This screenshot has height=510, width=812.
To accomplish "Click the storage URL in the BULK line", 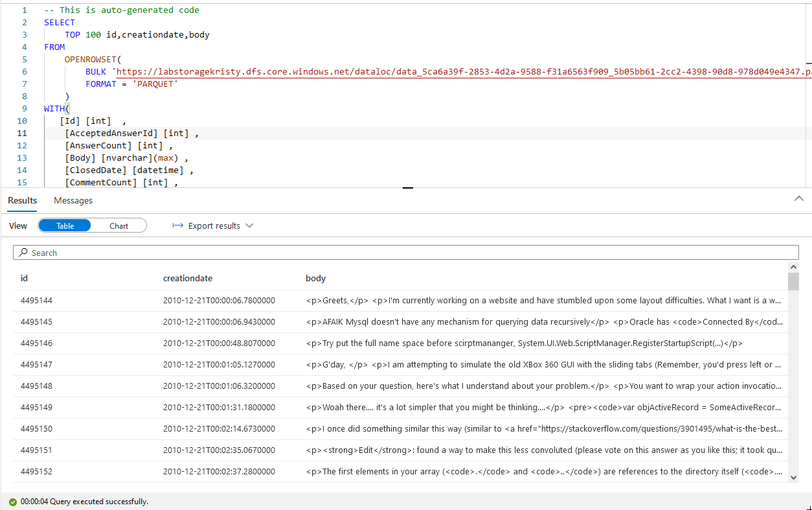I will [453, 72].
